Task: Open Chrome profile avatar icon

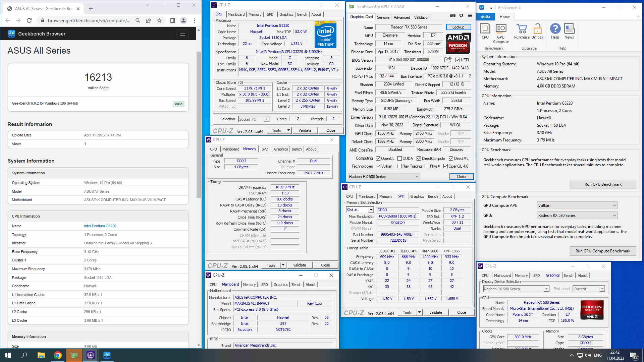Action: pos(183,20)
